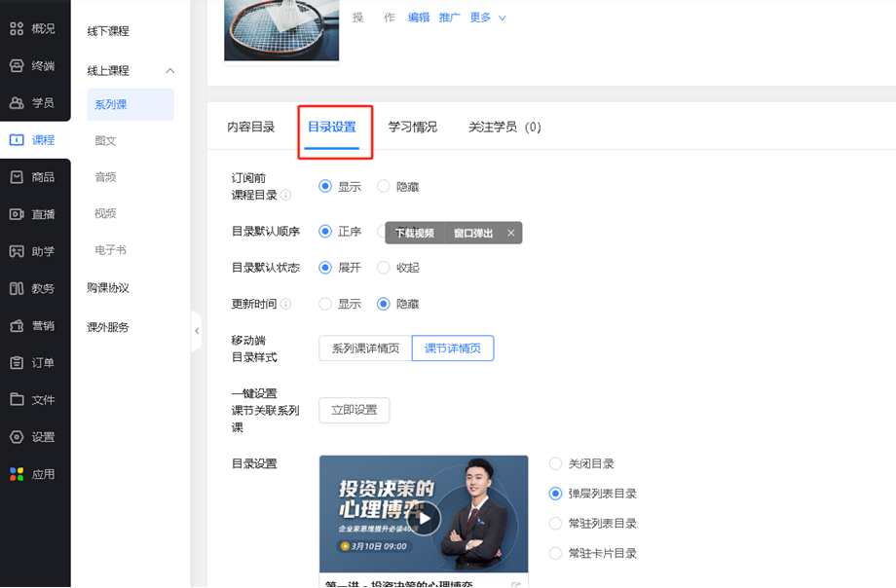Select the 关闭目录 option
Screen dimensions: 896x588
coord(555,463)
